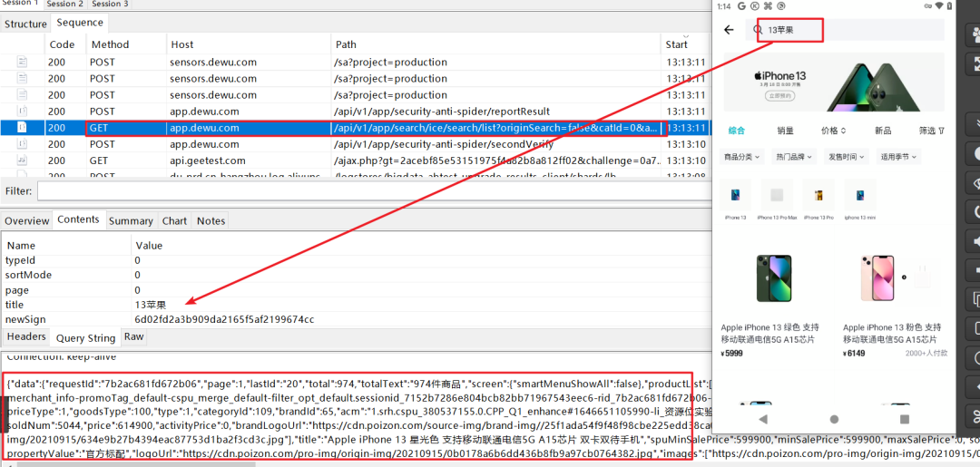This screenshot has width=980, height=467.
Task: Sort the request list by the Host column
Action: (248, 44)
